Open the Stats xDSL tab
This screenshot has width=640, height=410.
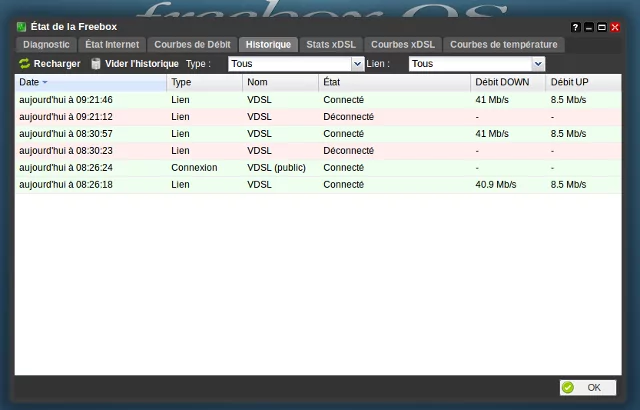coord(331,44)
